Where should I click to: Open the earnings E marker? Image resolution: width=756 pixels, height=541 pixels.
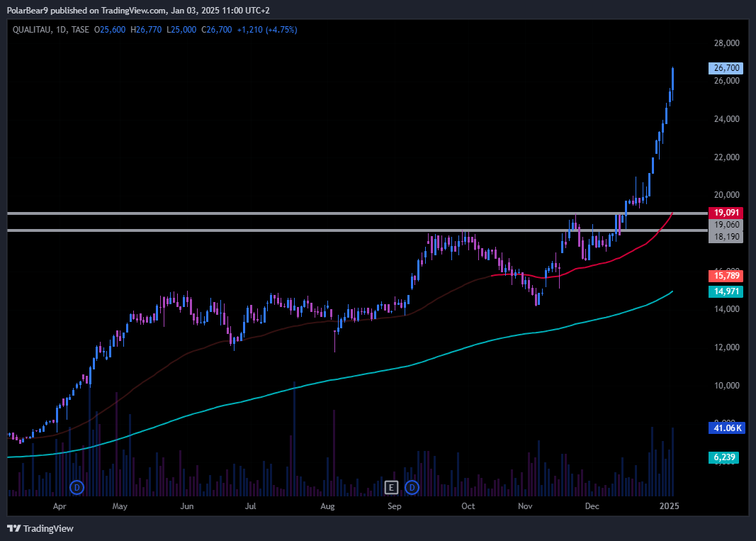391,487
